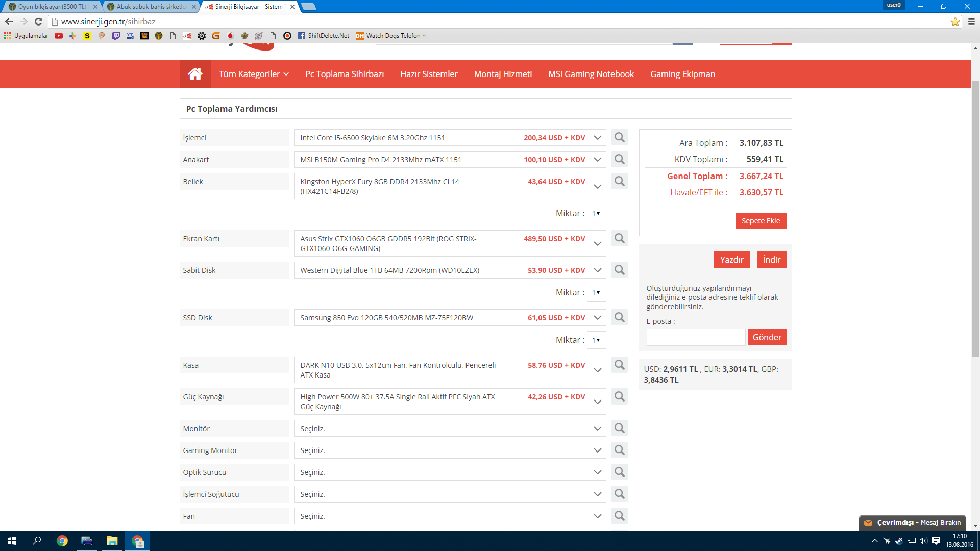Expand the Sabit Disk dropdown showing Western Digital Blue
Image resolution: width=980 pixels, height=551 pixels.
click(450, 270)
